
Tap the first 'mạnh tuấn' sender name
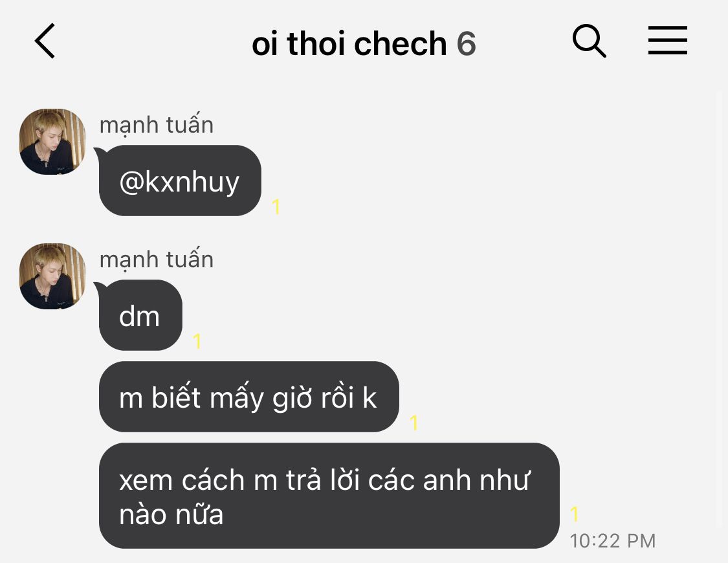[x=157, y=124]
